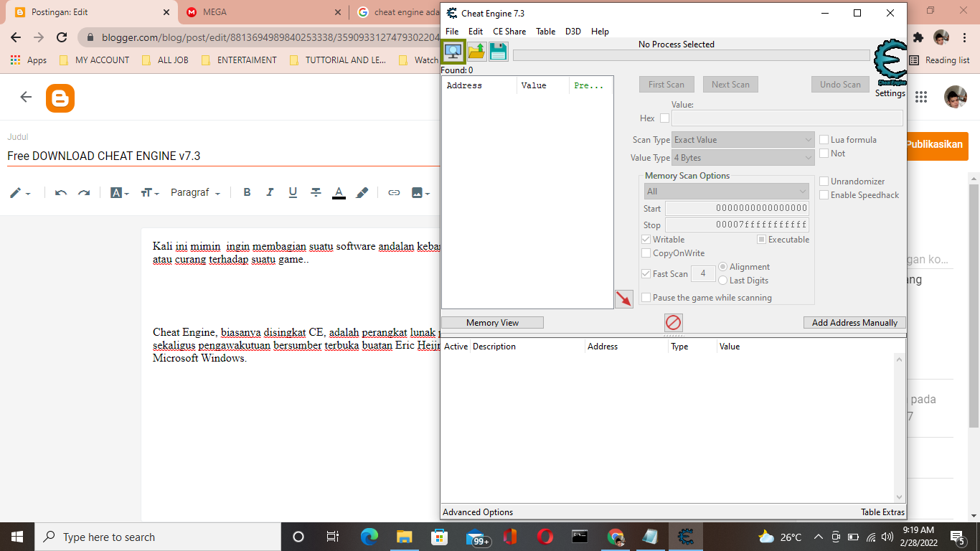Click Chrome's back navigation arrow
Screen dimensions: 980x551
pos(16,37)
